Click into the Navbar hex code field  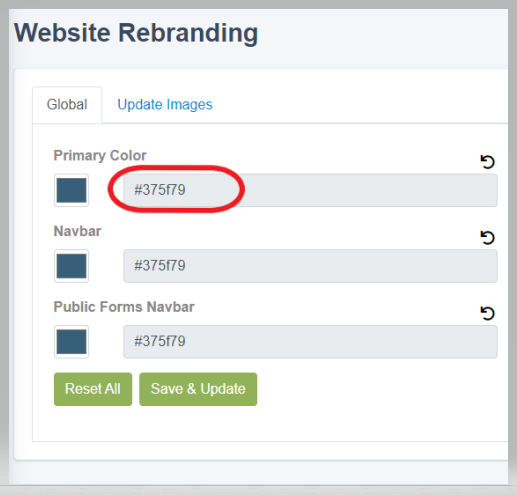310,266
